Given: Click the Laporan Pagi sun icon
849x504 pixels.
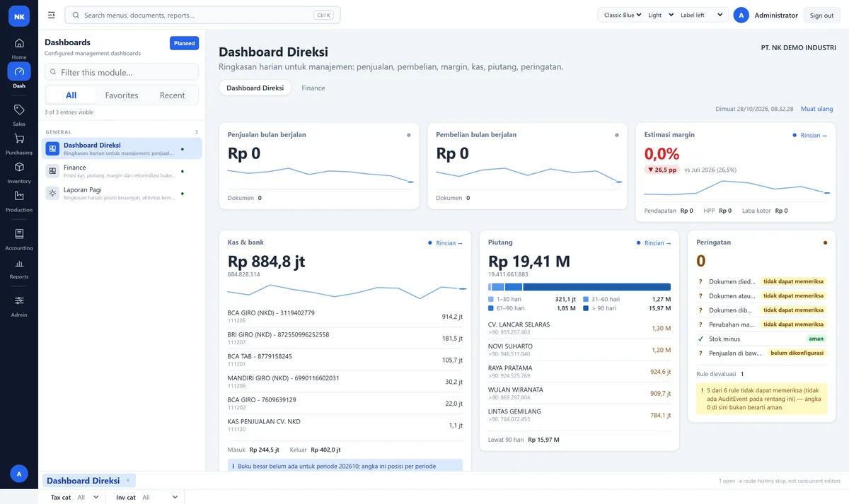Looking at the screenshot, I should point(52,193).
